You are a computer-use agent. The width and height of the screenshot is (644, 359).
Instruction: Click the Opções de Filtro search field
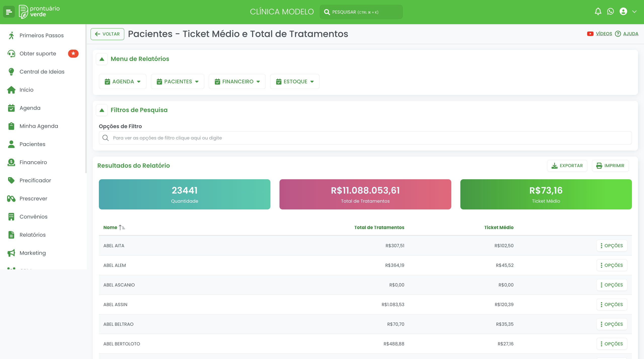365,138
